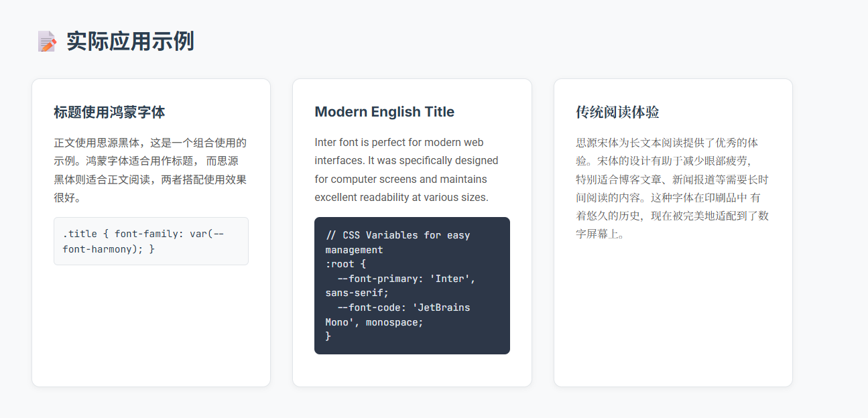868x418 pixels.
Task: Select the card title 标题使用鸿蒙字体
Action: pos(109,112)
